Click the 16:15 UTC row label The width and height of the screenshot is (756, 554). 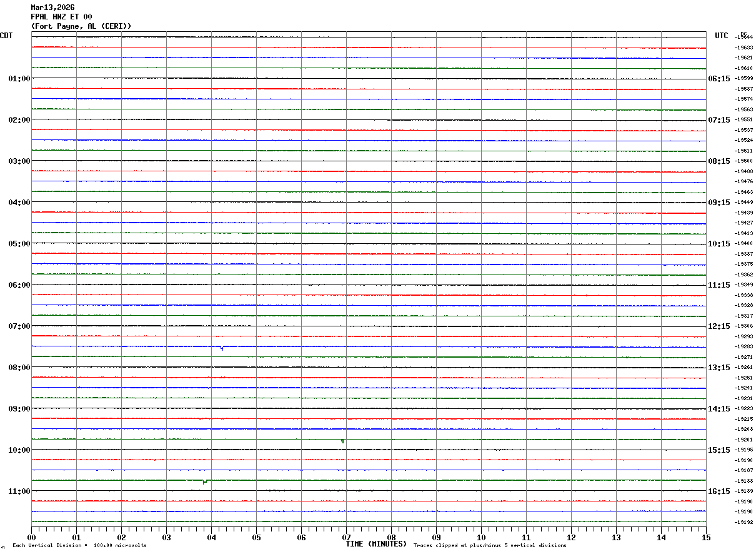click(719, 491)
